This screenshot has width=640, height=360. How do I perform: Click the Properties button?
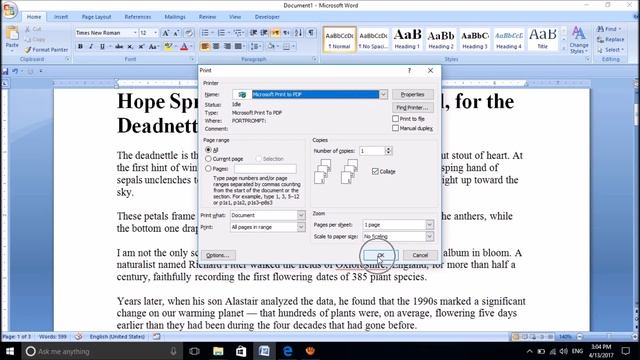coord(412,94)
